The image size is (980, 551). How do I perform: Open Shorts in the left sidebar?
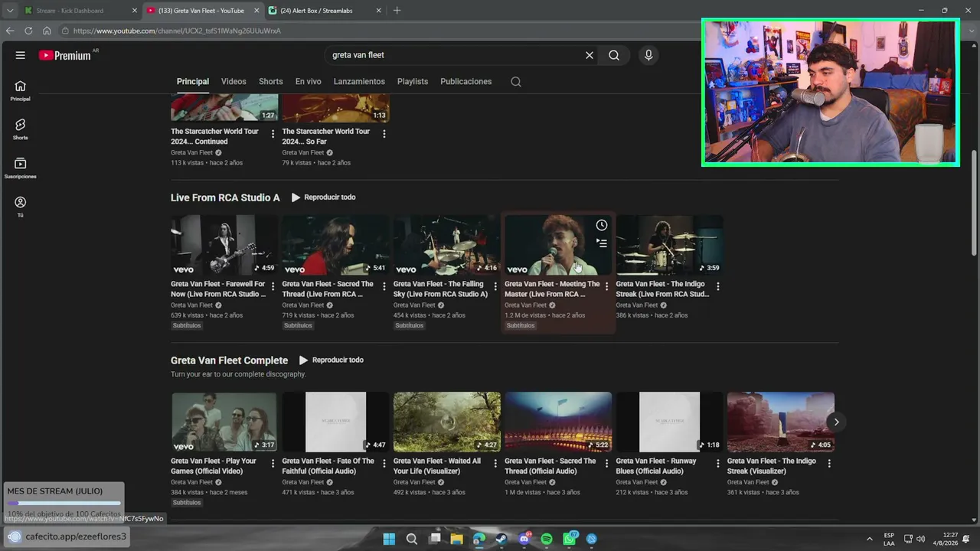tap(20, 129)
